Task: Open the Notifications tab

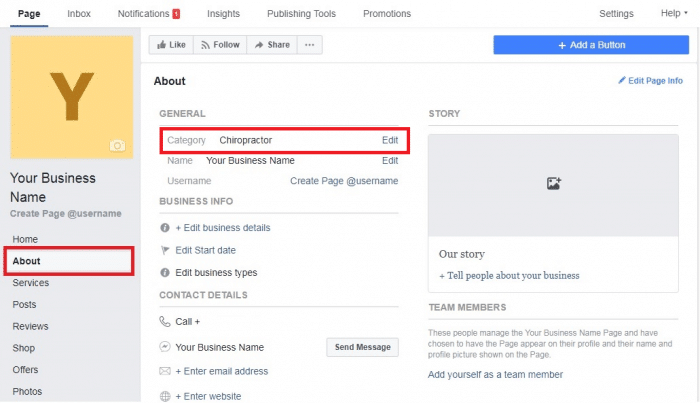Action: [x=143, y=14]
